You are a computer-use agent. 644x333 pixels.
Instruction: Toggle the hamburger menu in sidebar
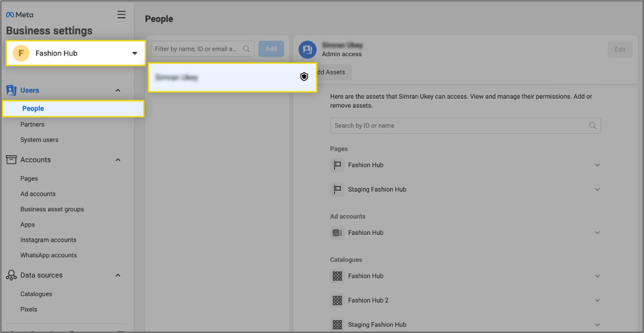pos(122,14)
